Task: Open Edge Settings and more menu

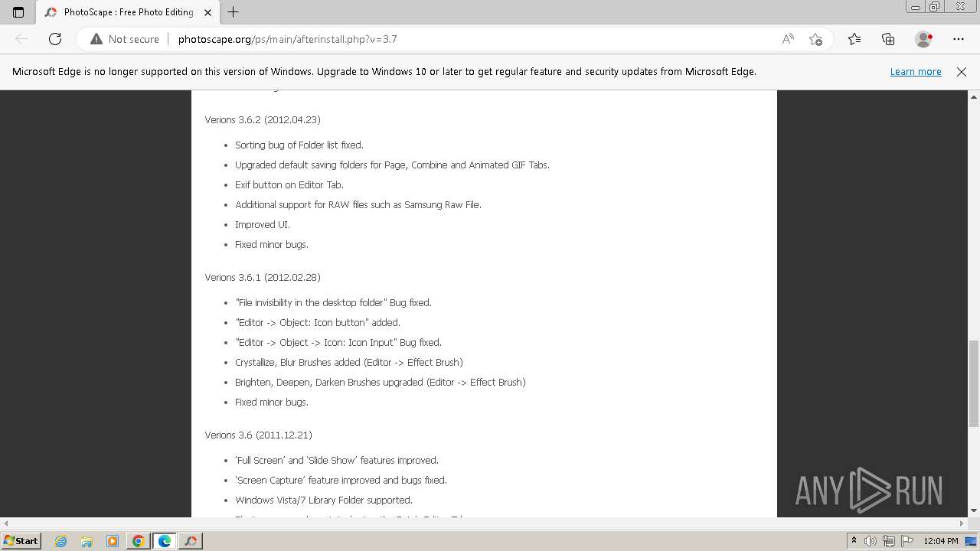Action: [x=959, y=39]
